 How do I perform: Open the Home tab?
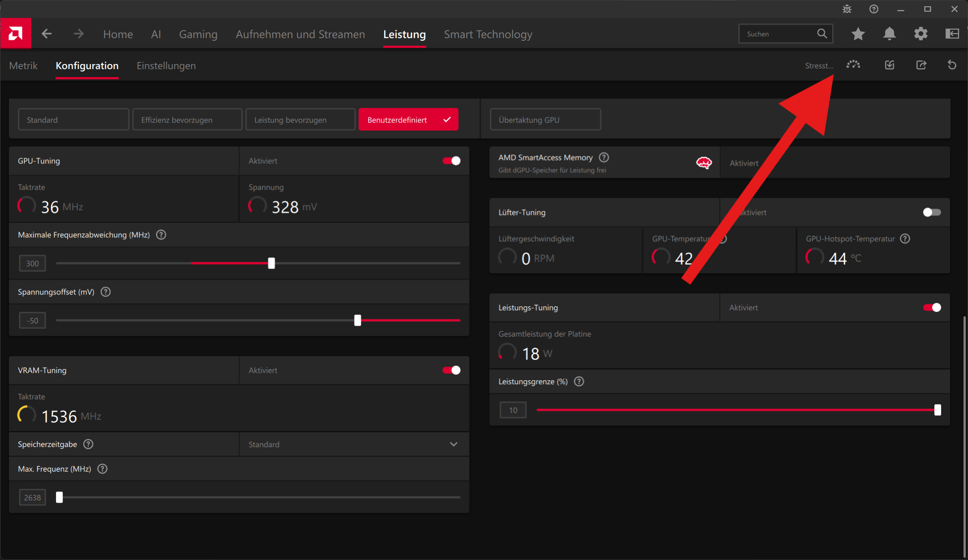click(118, 34)
